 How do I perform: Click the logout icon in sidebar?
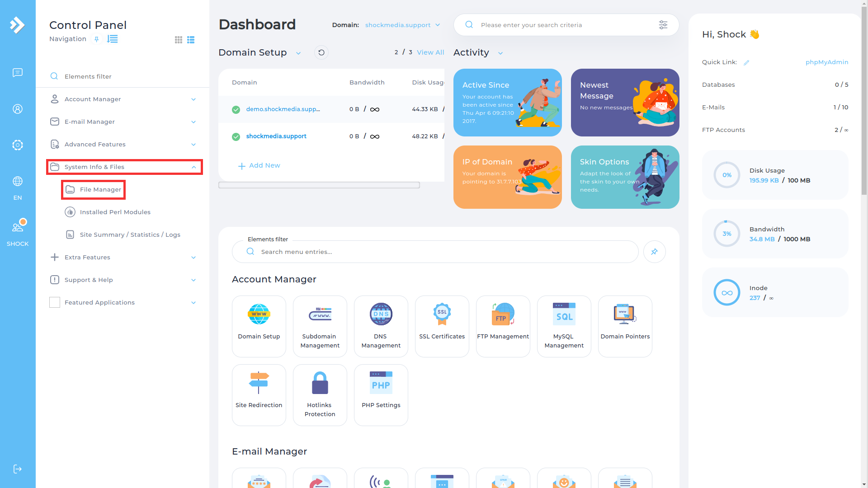coord(18,469)
